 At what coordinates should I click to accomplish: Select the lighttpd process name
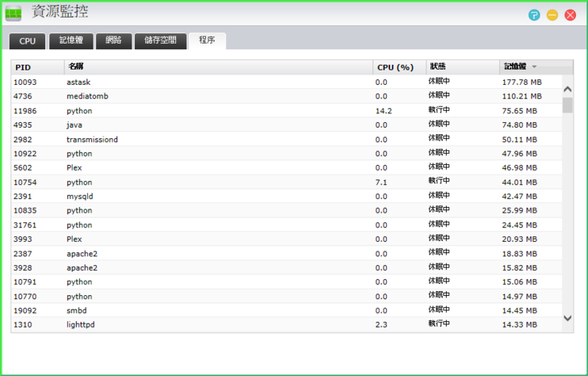(81, 325)
